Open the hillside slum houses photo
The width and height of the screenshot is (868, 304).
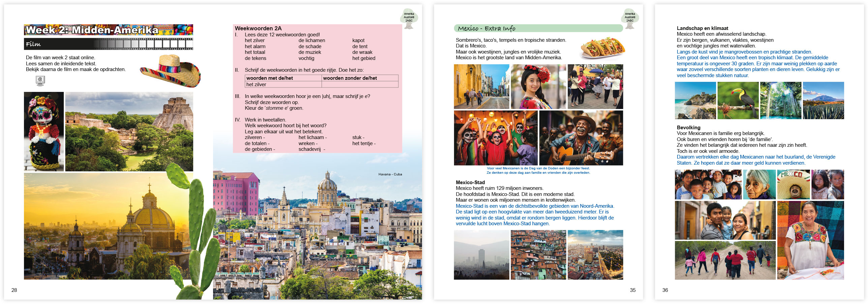(x=538, y=255)
